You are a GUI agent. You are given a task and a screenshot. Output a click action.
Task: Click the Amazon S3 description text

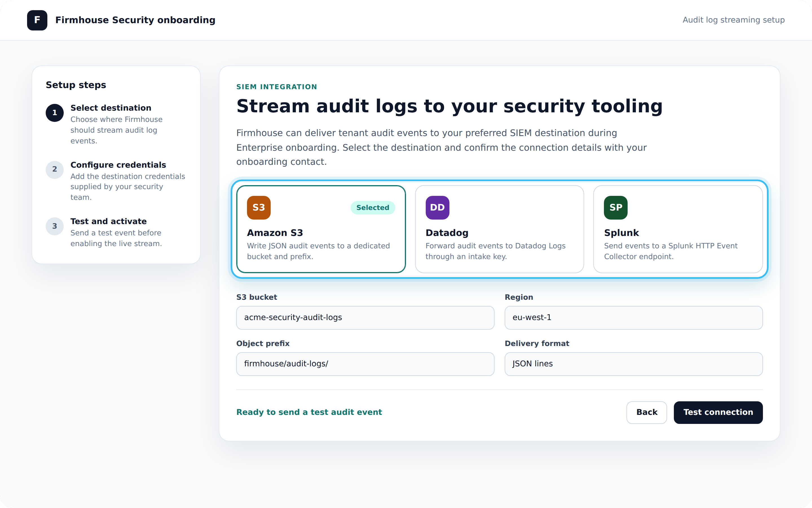(318, 251)
